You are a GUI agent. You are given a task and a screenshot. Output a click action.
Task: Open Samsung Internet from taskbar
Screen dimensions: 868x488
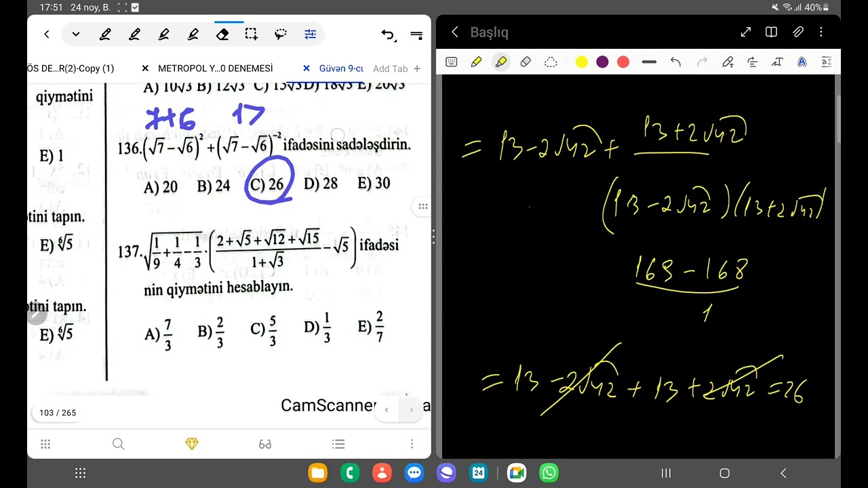click(446, 473)
